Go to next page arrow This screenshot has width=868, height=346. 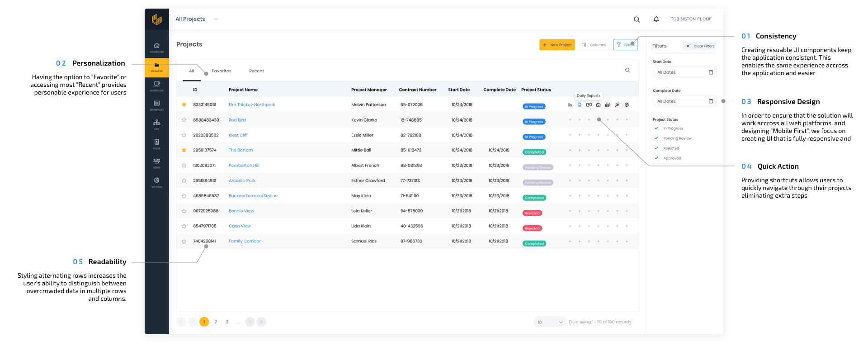250,322
